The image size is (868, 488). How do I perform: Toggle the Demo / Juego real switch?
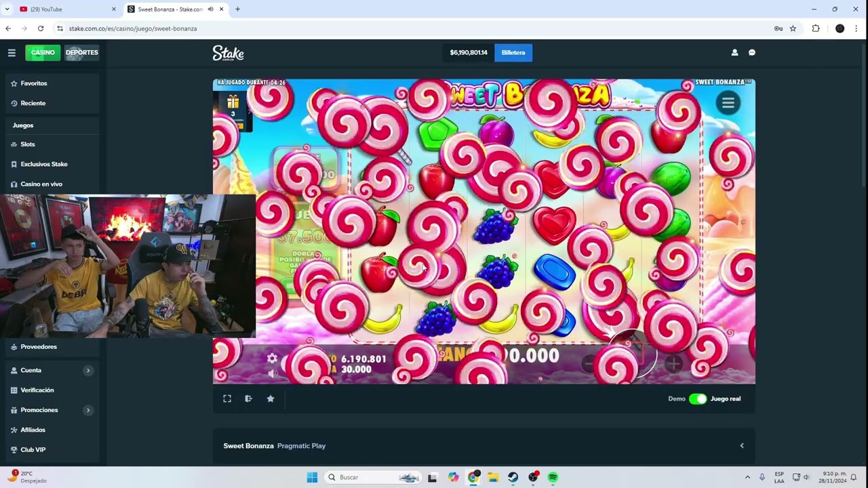(x=698, y=399)
